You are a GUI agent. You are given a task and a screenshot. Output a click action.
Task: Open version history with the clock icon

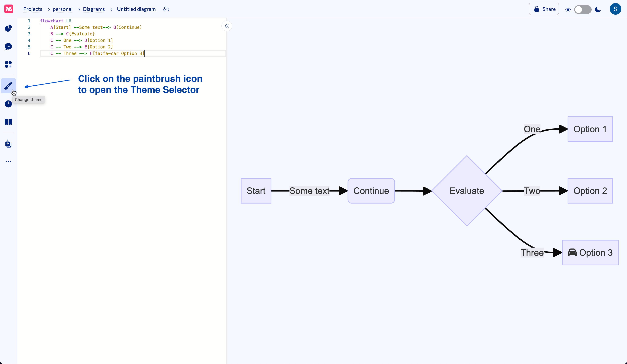tap(8, 104)
